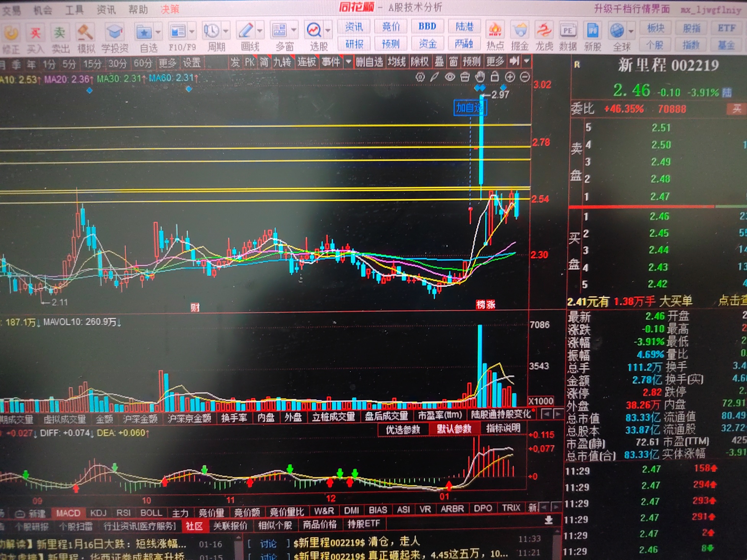Viewport: 747px width, 560px height.
Task: Toggle 除权 ex-rights adjustment button
Action: click(419, 62)
